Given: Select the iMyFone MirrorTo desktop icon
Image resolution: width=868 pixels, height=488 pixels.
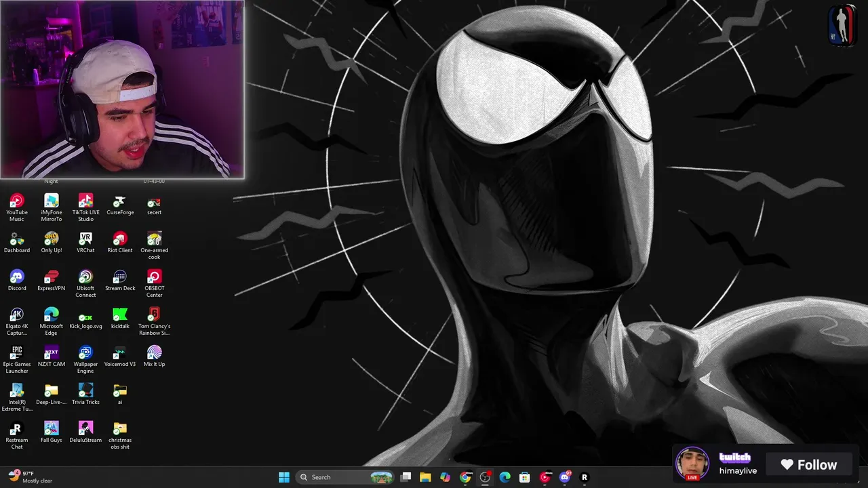Looking at the screenshot, I should coord(51,208).
